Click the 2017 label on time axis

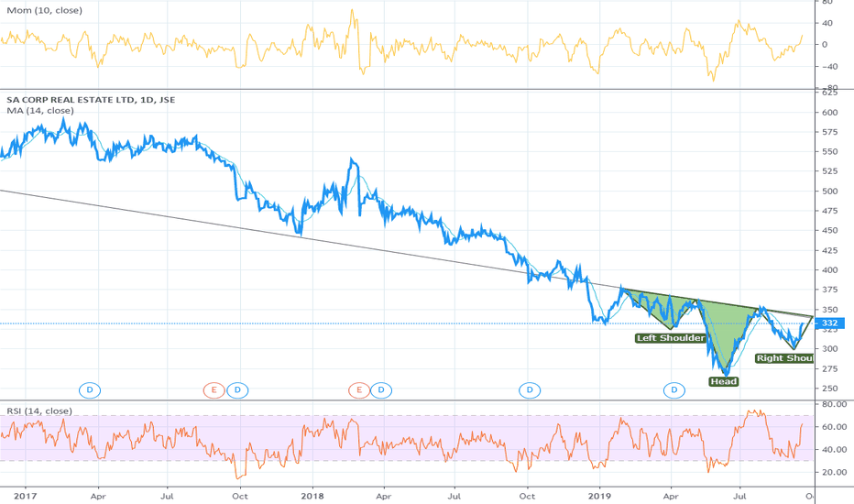[x=25, y=497]
